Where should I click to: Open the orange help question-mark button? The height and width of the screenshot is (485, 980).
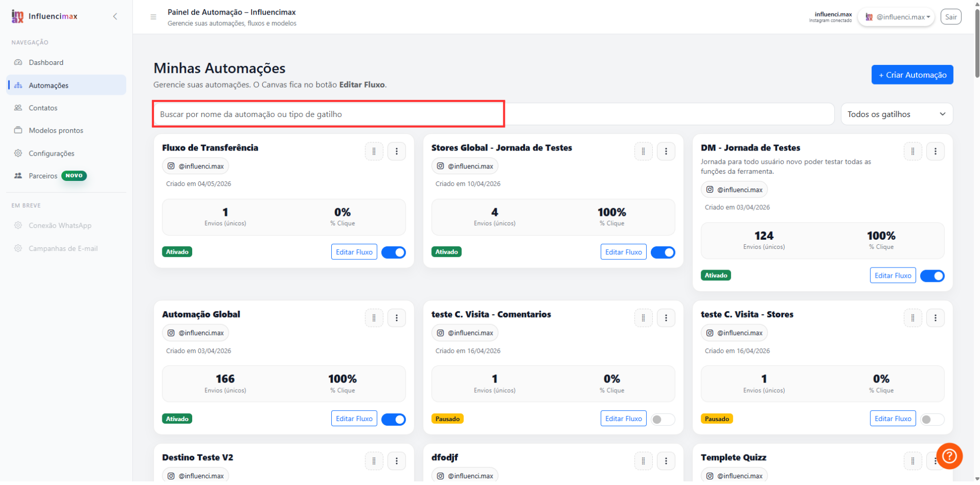click(x=949, y=456)
